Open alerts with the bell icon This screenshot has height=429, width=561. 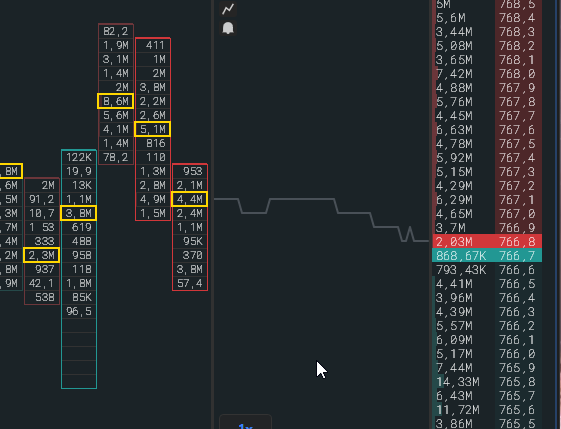(228, 28)
